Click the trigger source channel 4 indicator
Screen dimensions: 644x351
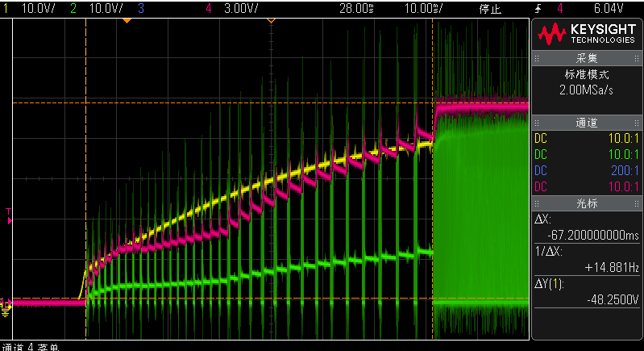(560, 8)
